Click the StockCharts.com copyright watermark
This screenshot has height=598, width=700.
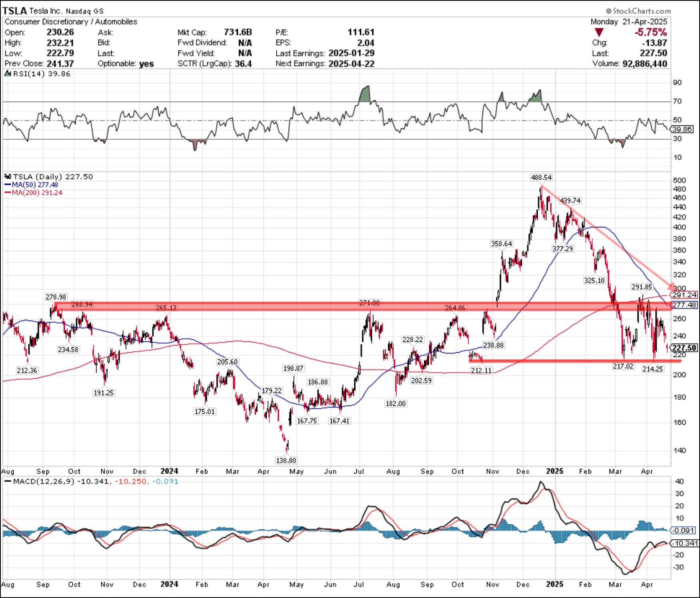click(x=638, y=11)
